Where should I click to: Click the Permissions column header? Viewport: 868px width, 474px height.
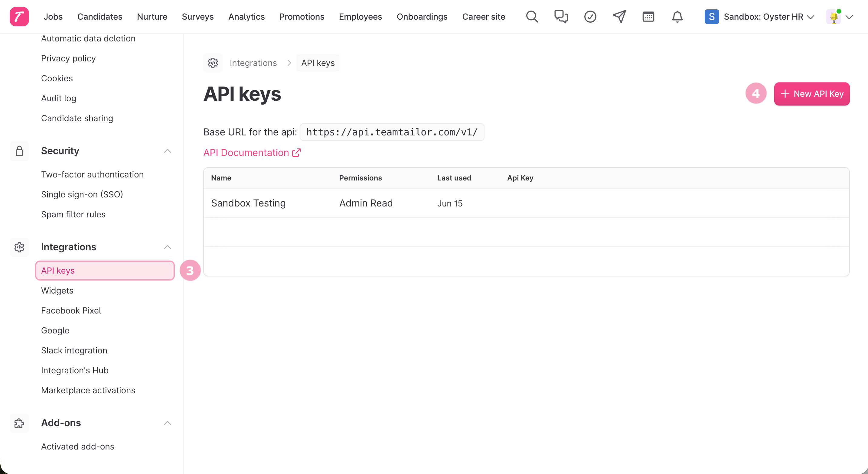click(361, 178)
